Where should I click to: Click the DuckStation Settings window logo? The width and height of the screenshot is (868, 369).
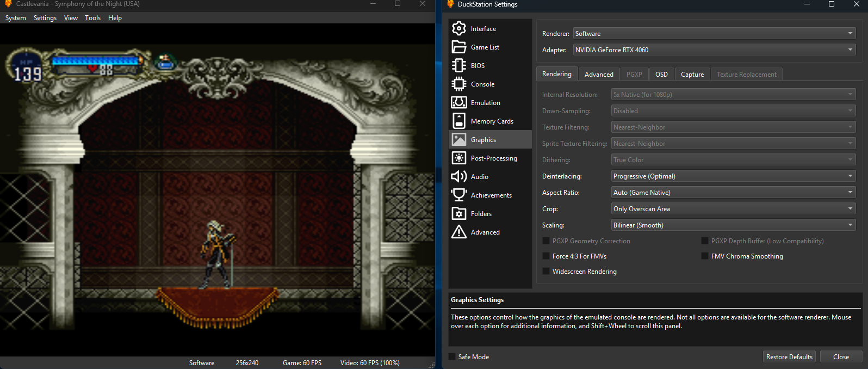pyautogui.click(x=450, y=4)
